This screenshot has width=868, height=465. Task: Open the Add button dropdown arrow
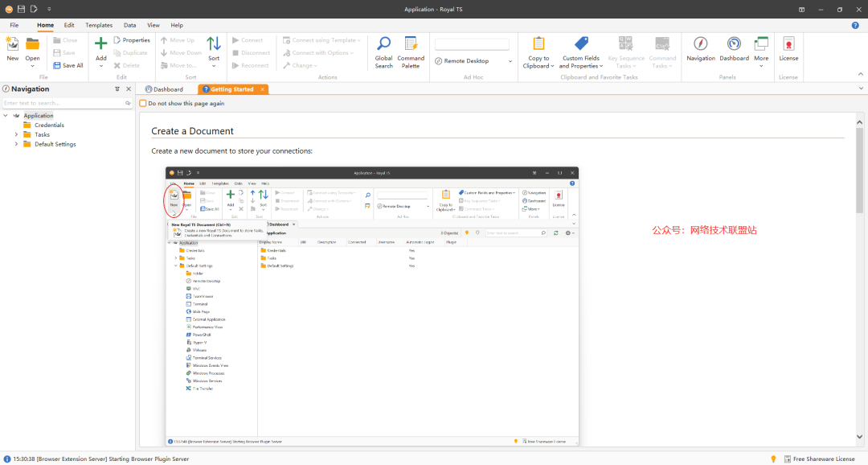point(100,66)
